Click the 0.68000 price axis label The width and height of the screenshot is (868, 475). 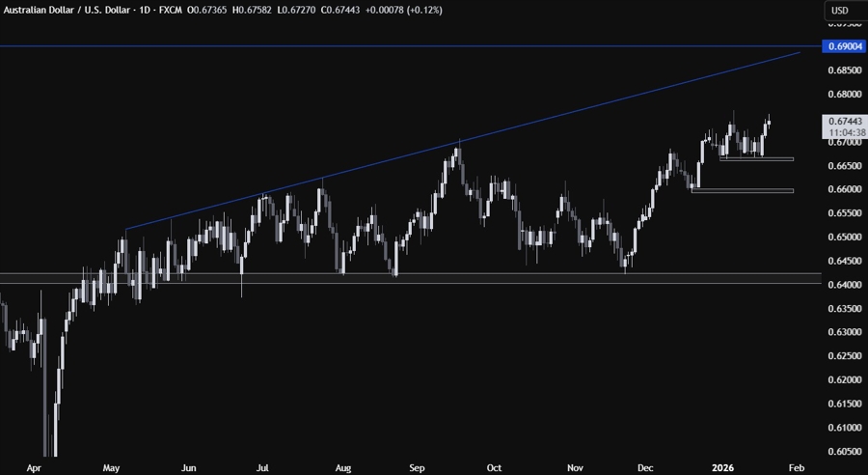coord(847,95)
